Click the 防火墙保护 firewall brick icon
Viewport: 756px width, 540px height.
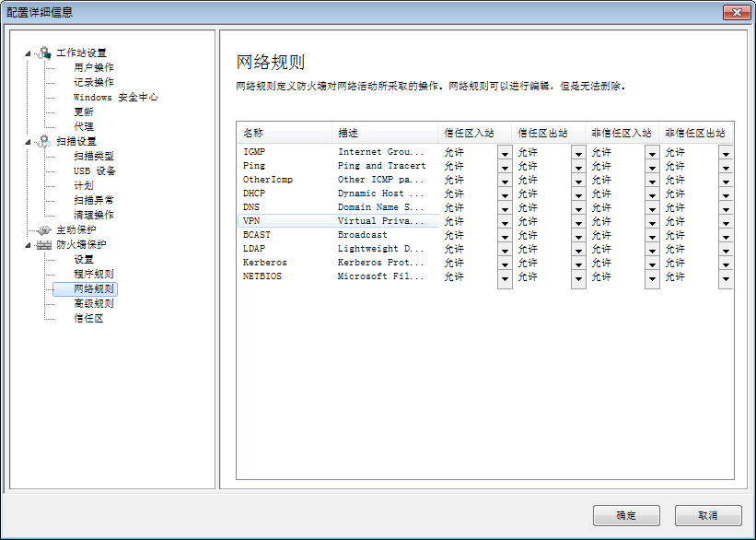[x=43, y=245]
